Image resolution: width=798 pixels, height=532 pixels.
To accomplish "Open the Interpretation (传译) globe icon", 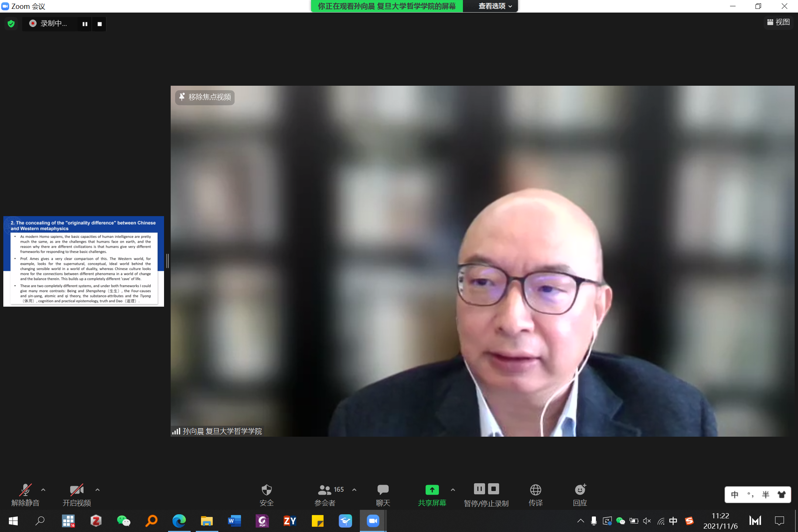I will click(x=535, y=490).
